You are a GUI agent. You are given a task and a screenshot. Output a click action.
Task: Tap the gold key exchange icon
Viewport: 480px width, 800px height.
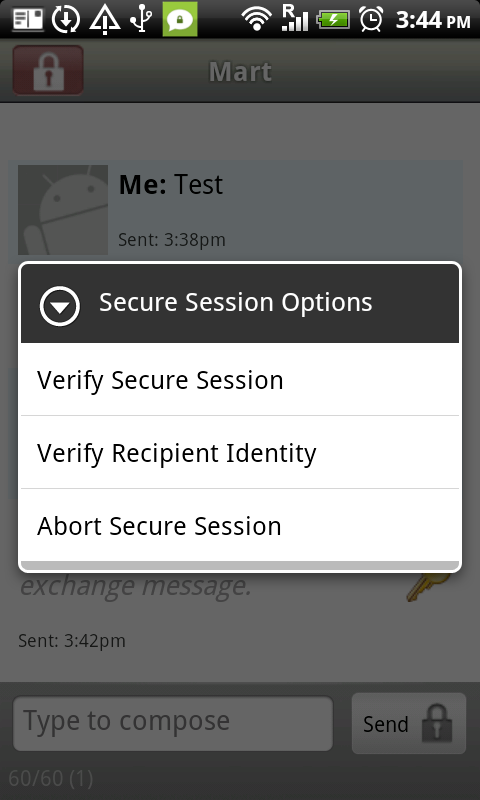coord(428,587)
